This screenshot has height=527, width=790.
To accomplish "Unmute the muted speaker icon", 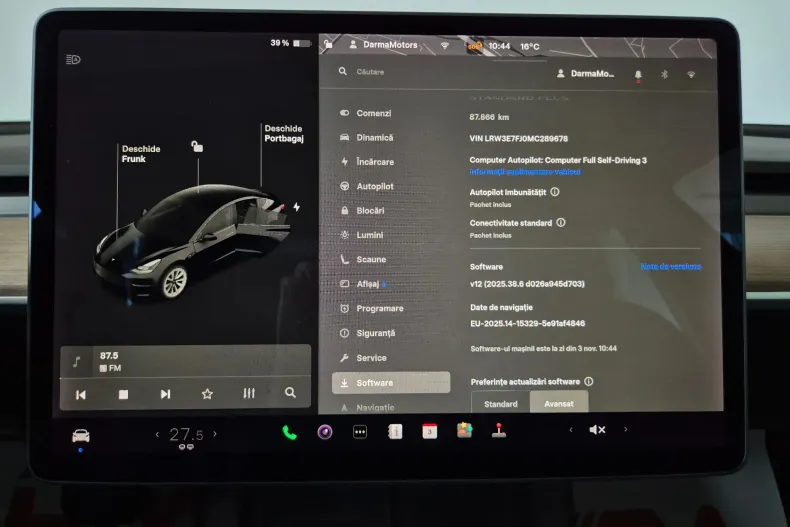I will (597, 430).
